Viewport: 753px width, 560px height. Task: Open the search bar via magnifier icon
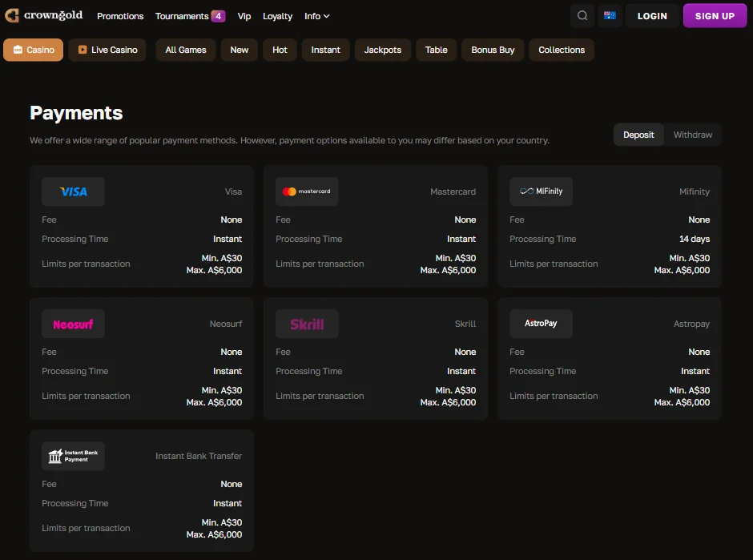coord(582,15)
